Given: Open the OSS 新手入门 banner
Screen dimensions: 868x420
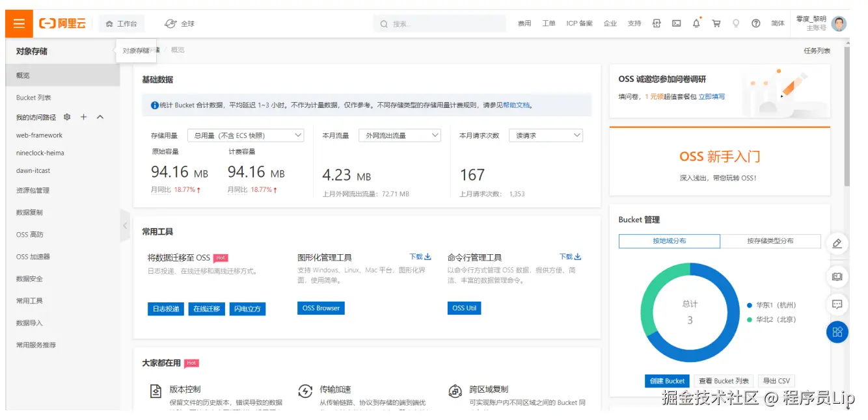Looking at the screenshot, I should 720,161.
